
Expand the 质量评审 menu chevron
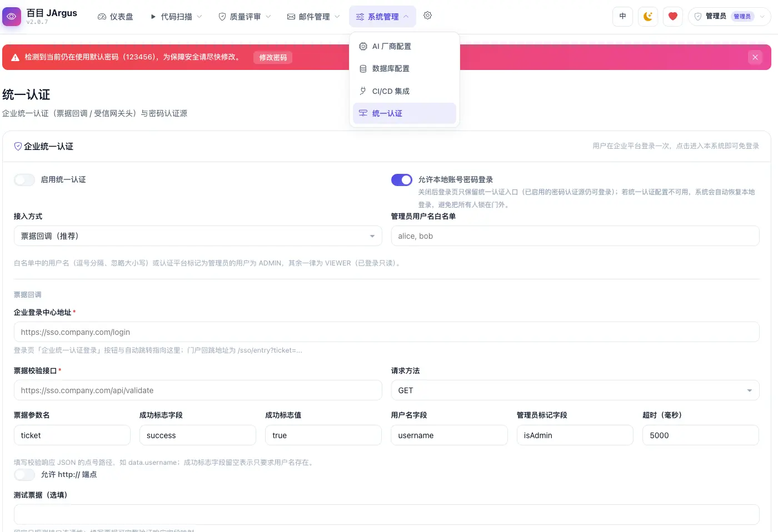pos(268,17)
